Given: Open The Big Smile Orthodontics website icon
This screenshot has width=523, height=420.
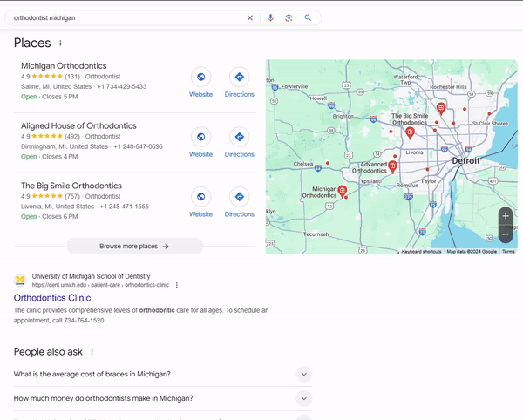Looking at the screenshot, I should 200,197.
